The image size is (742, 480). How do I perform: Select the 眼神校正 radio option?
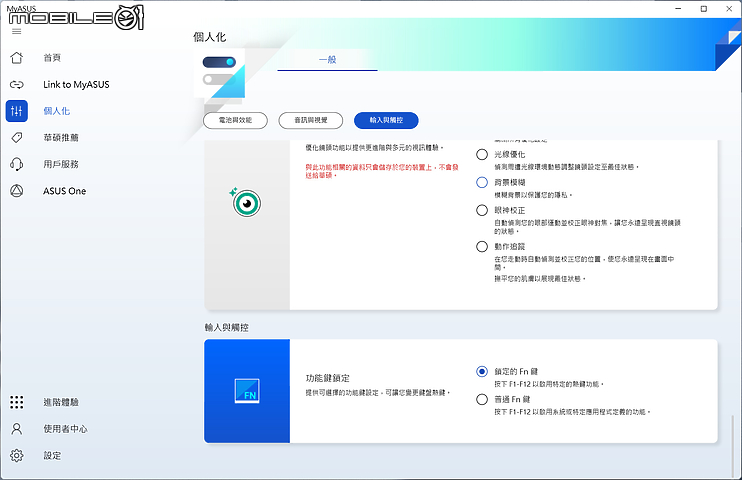[482, 210]
